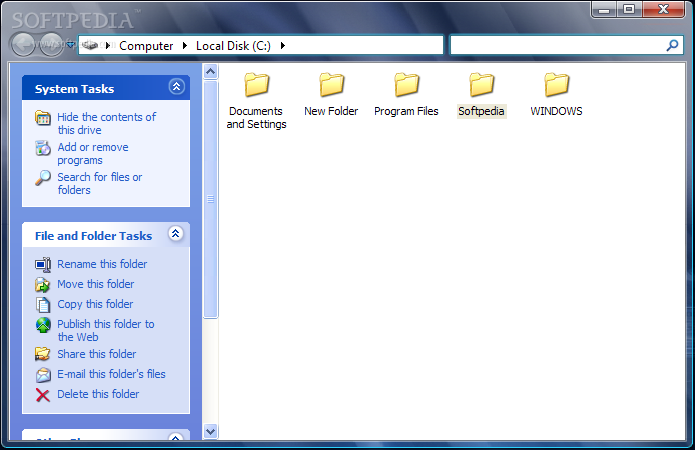Click the 'System Tasks' header title
This screenshot has height=450, width=695.
pos(74,89)
